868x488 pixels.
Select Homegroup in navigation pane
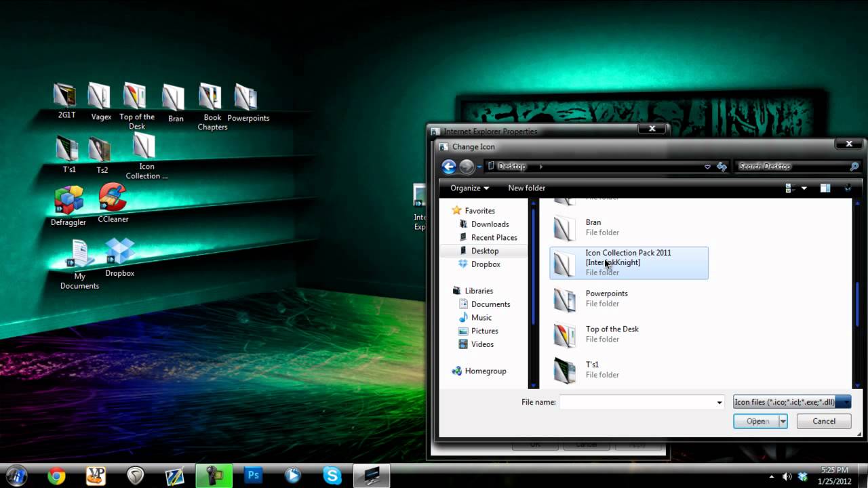tap(485, 371)
